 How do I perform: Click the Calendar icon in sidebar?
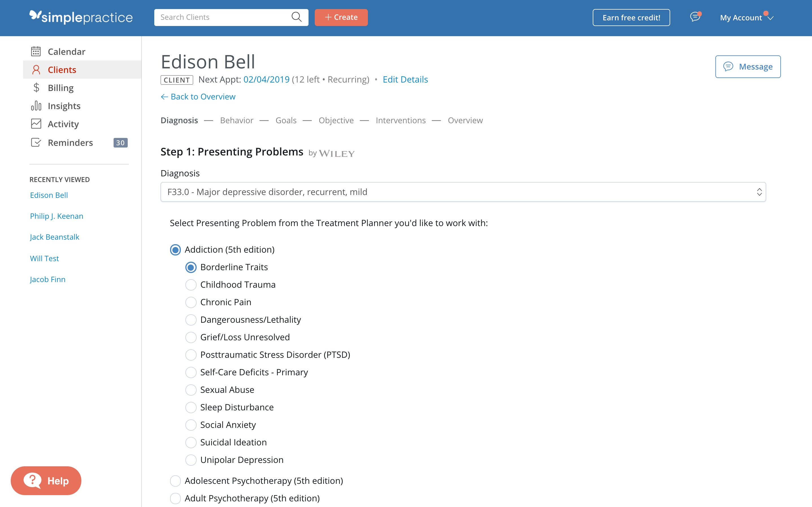[37, 51]
